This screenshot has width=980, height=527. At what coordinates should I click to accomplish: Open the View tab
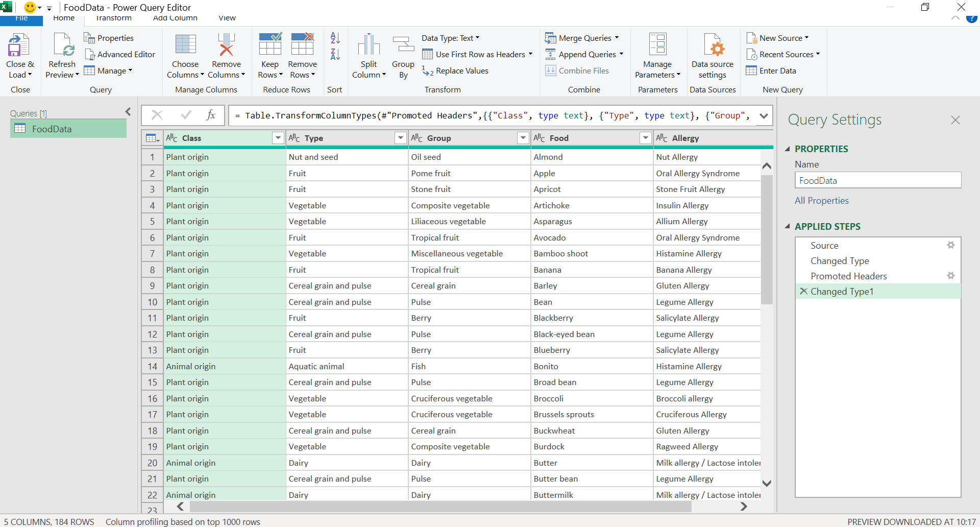[227, 18]
